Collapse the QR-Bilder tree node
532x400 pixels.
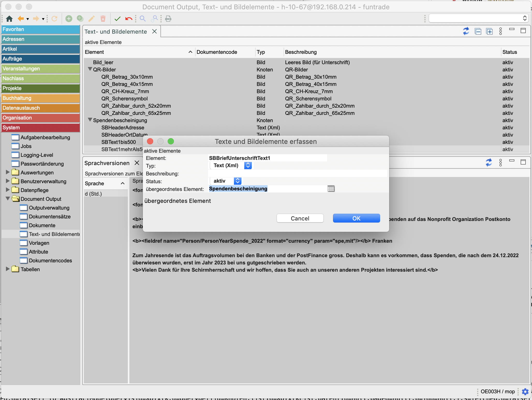[90, 69]
